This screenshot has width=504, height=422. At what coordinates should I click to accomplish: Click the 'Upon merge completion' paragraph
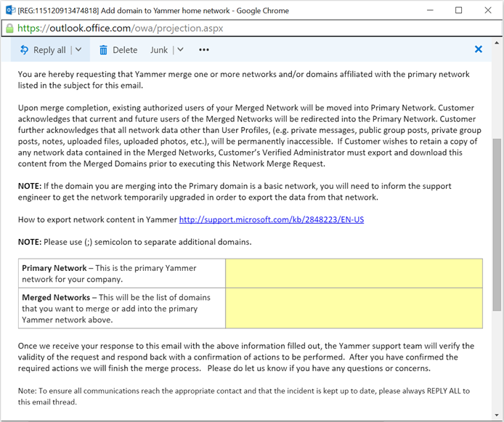(249, 136)
